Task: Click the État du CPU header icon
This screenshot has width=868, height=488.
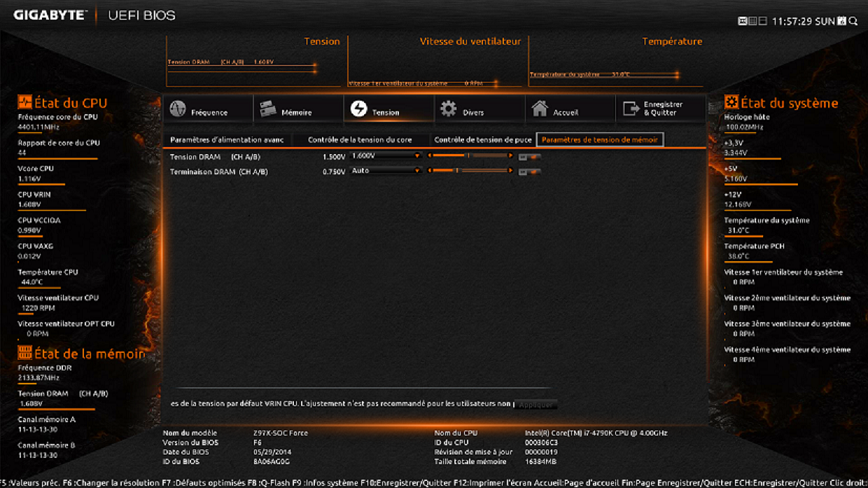Action: tap(24, 102)
